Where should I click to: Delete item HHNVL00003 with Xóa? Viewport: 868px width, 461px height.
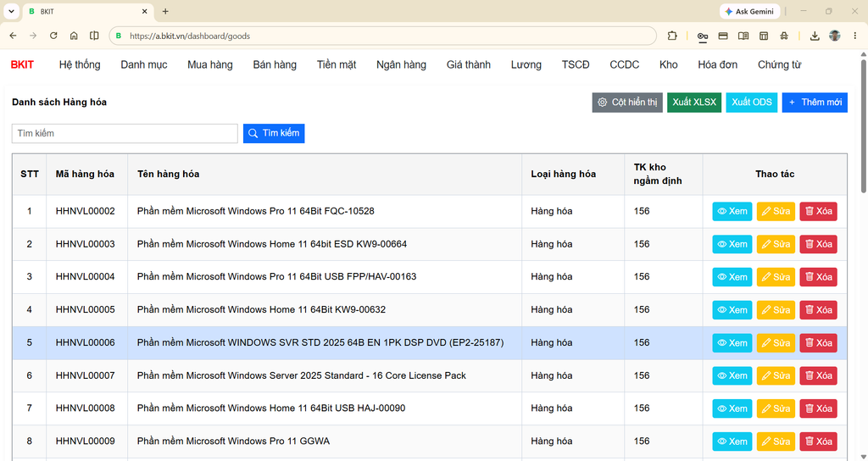818,244
